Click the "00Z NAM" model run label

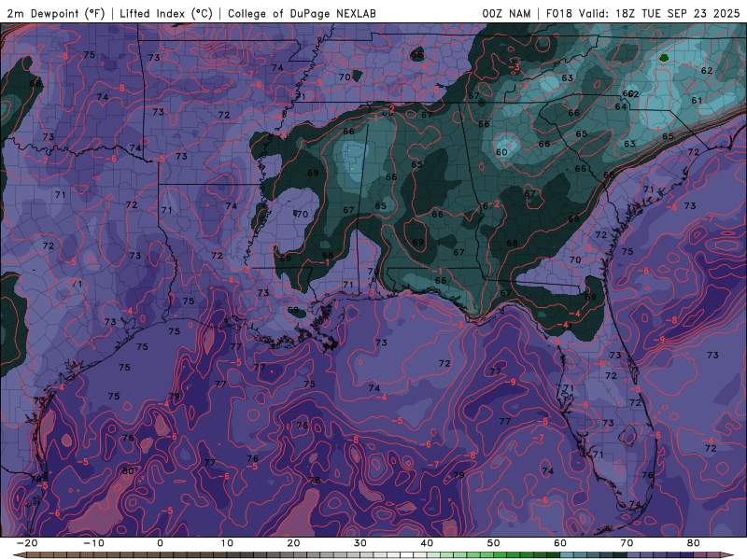click(506, 13)
